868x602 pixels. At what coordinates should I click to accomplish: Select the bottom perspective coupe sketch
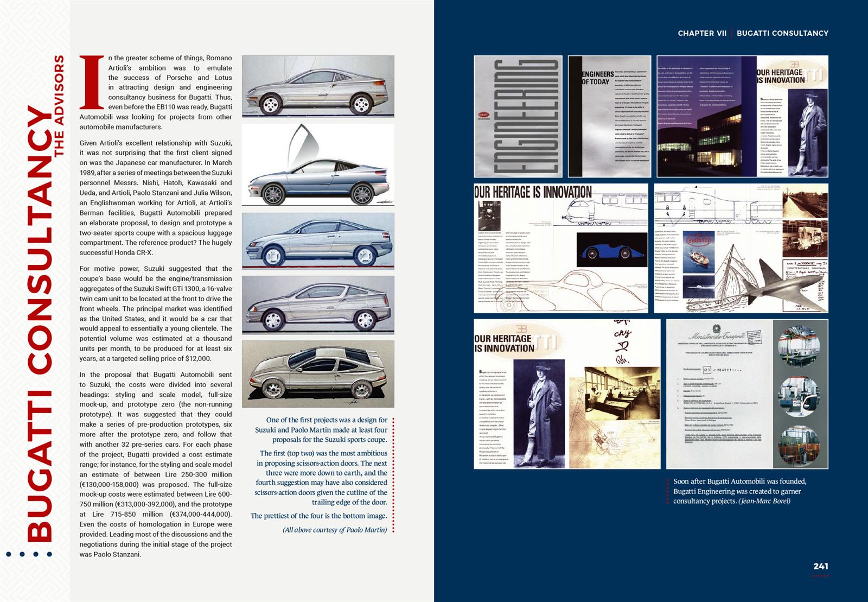[318, 374]
